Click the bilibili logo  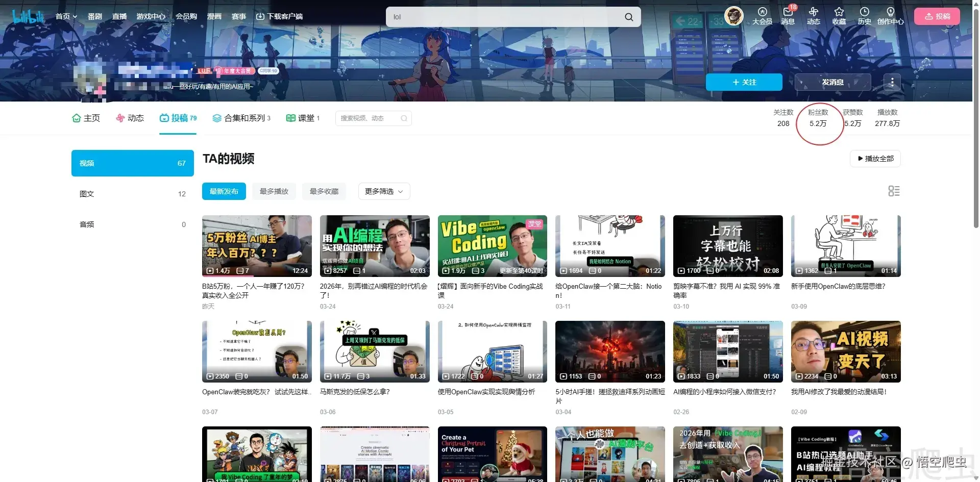coord(28,16)
